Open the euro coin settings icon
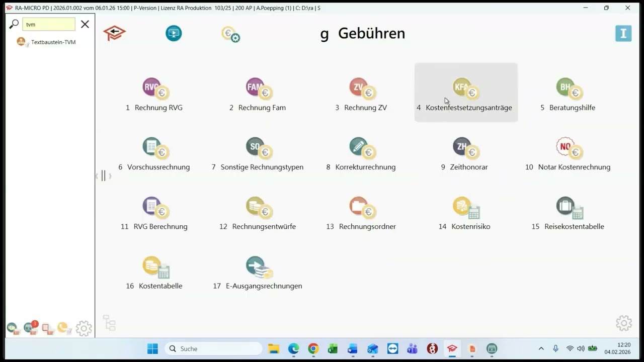Image resolution: width=644 pixels, height=362 pixels. [230, 34]
